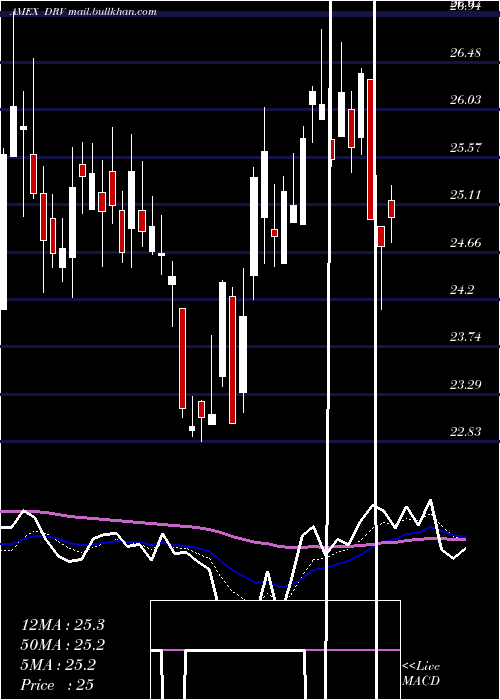Click the 5MA : 25.2 reading
The width and height of the screenshot is (500, 700).
point(58,665)
